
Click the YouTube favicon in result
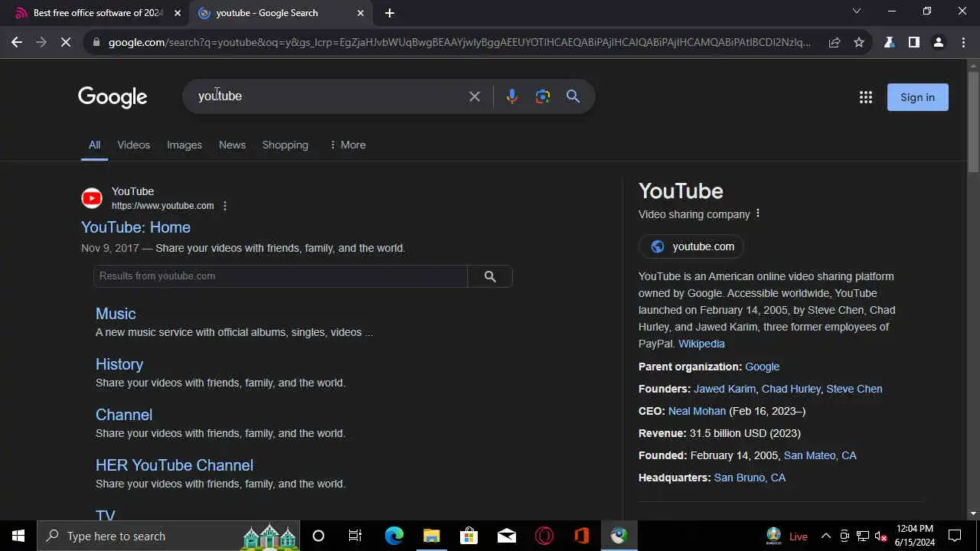pos(92,198)
